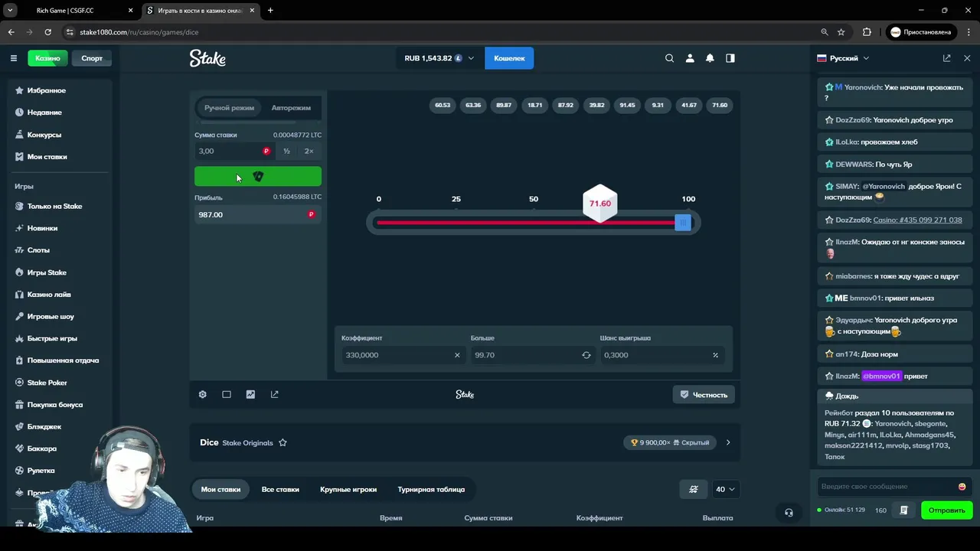Open the support headset icon
This screenshot has width=980, height=551.
click(x=789, y=513)
